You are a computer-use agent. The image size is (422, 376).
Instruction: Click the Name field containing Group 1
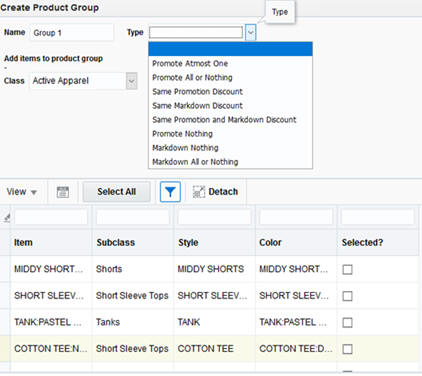pos(72,33)
